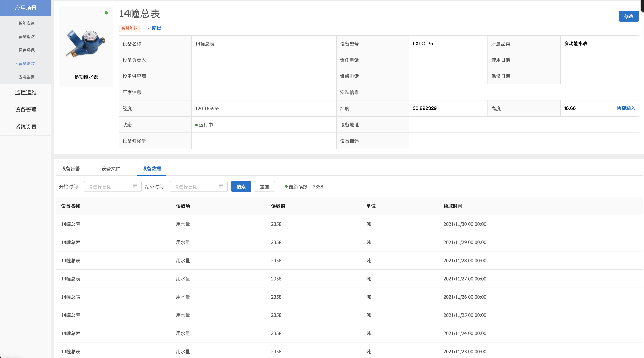
Task: Expand the 监控运维 sidebar section
Action: pos(25,92)
